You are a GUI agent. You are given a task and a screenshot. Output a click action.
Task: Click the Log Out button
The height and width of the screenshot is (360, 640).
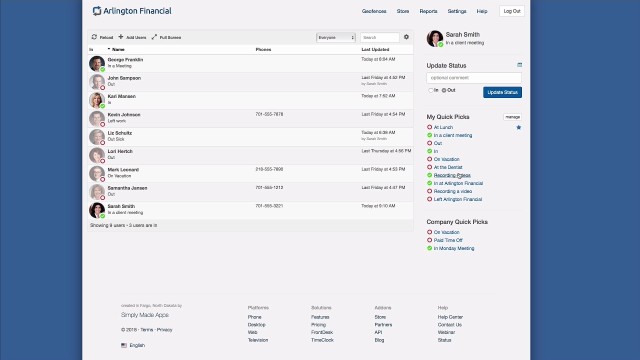click(x=512, y=11)
